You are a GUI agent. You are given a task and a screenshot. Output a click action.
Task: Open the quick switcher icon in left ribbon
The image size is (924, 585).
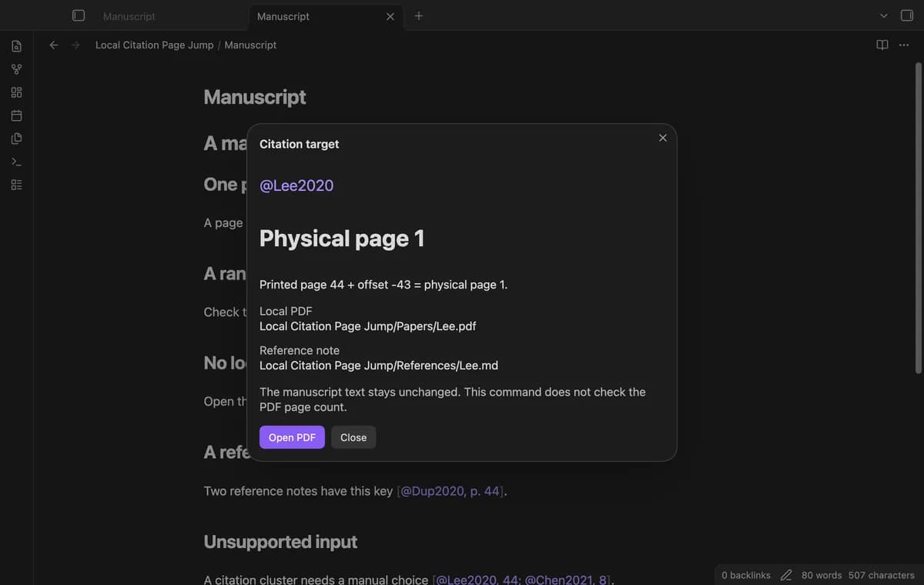(16, 46)
